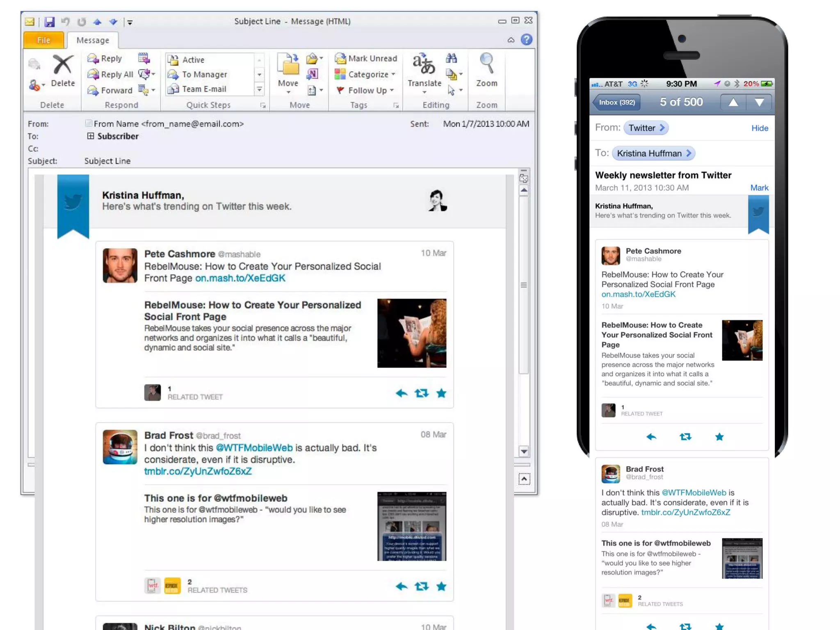Expand the Subscriber recipient plus box
This screenshot has height=630, width=840.
click(x=91, y=136)
